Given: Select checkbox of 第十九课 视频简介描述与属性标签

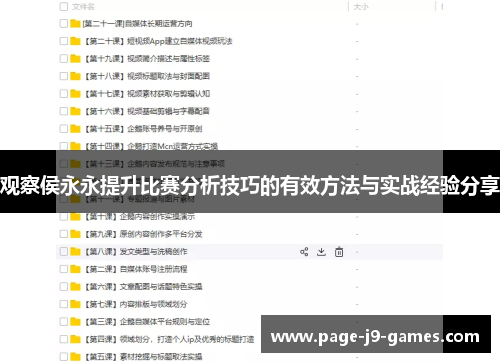Looking at the screenshot, I should [x=64, y=59].
